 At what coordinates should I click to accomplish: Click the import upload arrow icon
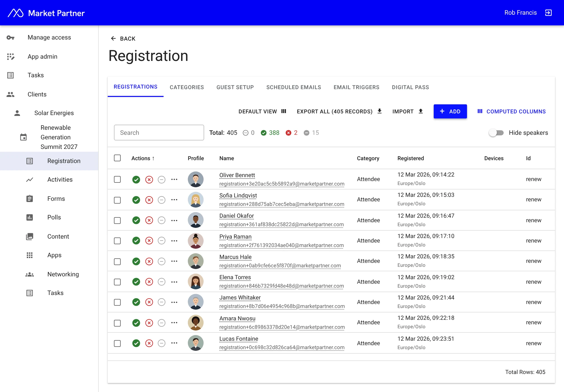[421, 111]
